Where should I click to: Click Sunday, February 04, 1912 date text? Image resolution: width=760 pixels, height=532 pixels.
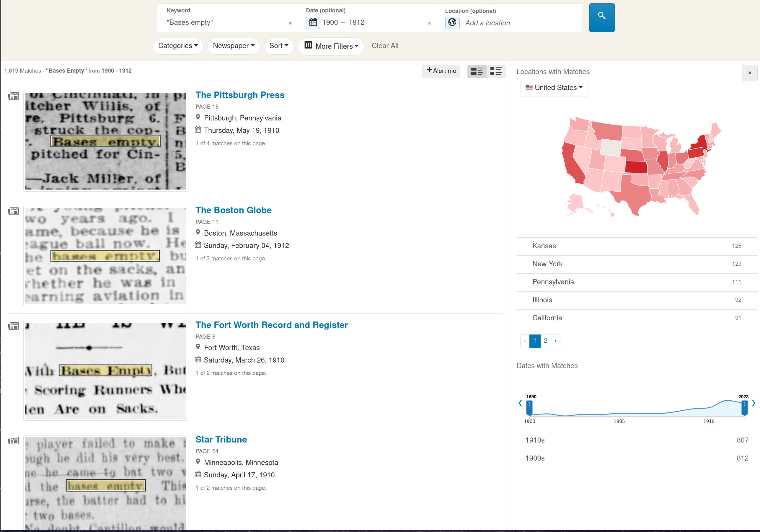[247, 246]
